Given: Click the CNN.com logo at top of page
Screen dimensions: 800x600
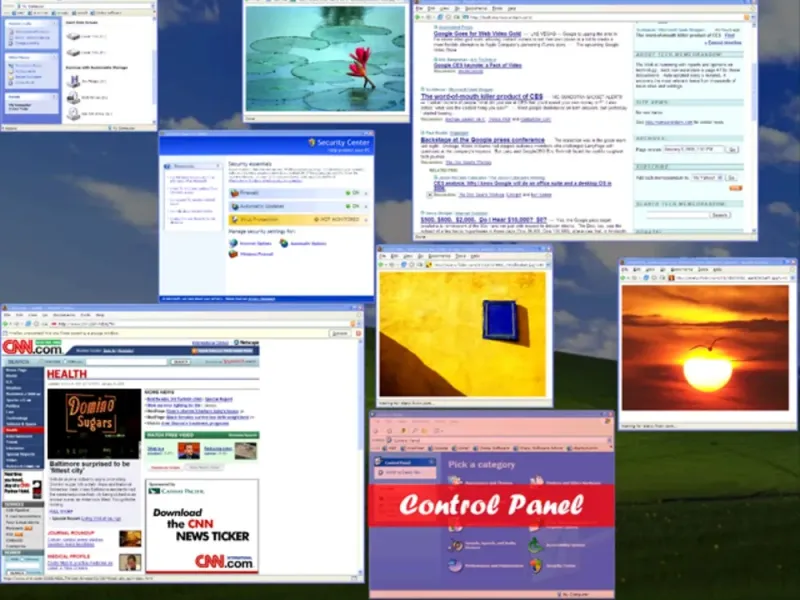Looking at the screenshot, I should pos(32,347).
